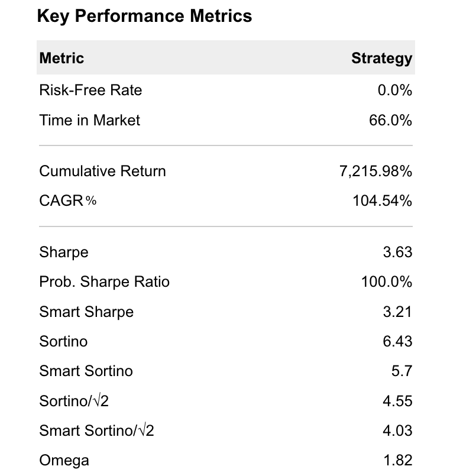Select the Smart Sortino/√2 row label
The width and height of the screenshot is (476, 476).
pos(96,431)
